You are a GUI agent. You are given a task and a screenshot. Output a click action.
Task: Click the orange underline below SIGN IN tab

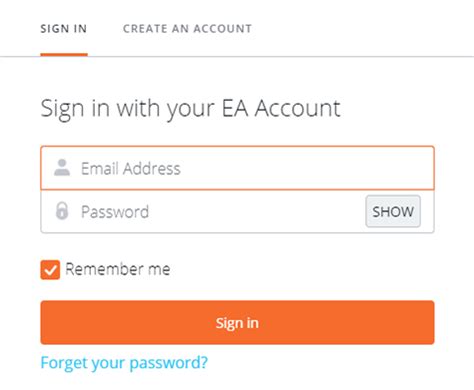pyautogui.click(x=64, y=55)
